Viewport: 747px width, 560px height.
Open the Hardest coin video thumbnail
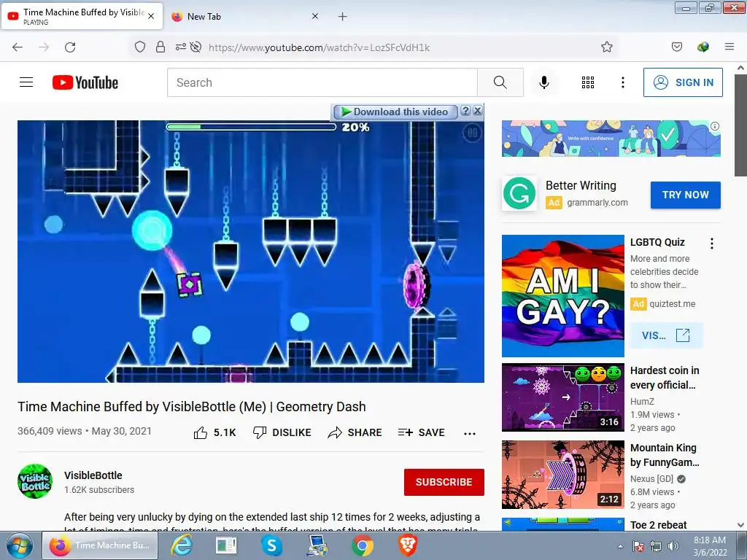point(562,397)
